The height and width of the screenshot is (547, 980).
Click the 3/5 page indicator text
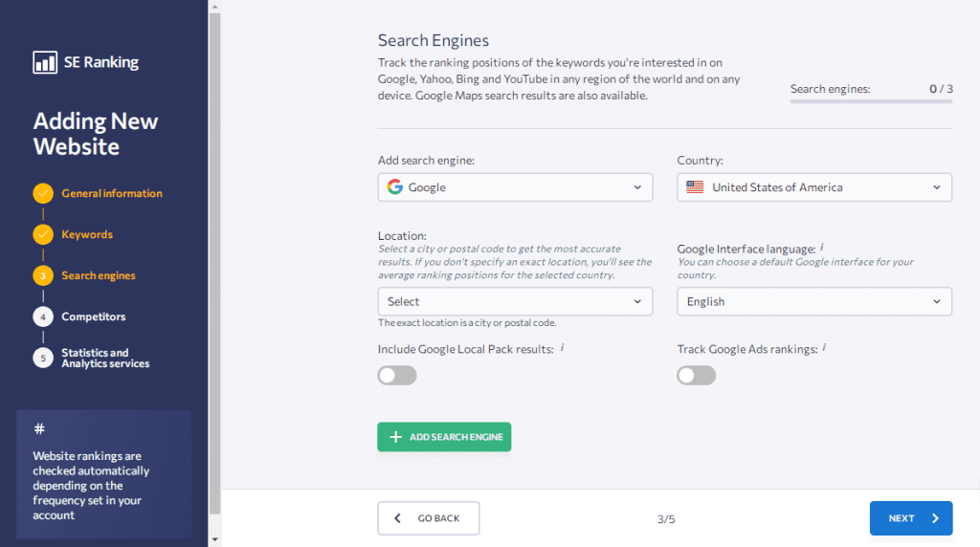click(x=666, y=519)
